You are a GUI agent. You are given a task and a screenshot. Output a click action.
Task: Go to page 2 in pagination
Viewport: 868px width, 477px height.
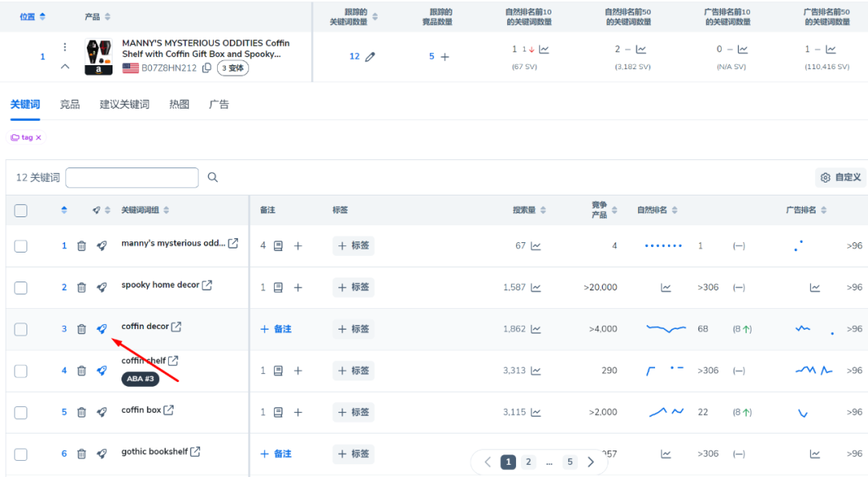(x=528, y=462)
